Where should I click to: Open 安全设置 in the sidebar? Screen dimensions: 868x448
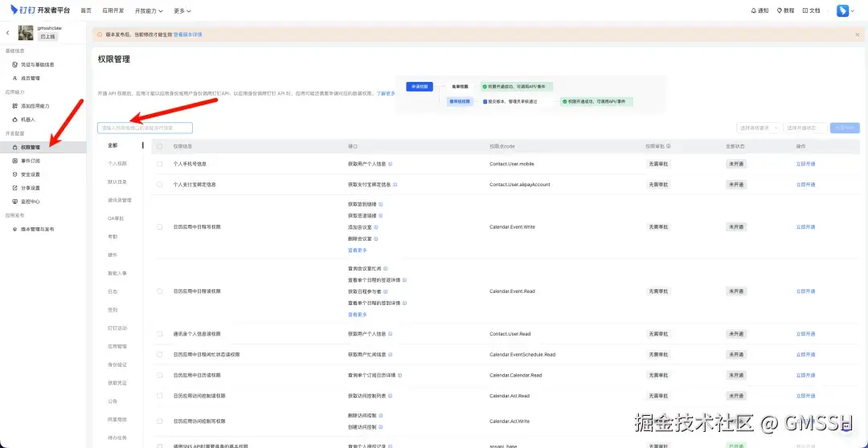coord(31,174)
